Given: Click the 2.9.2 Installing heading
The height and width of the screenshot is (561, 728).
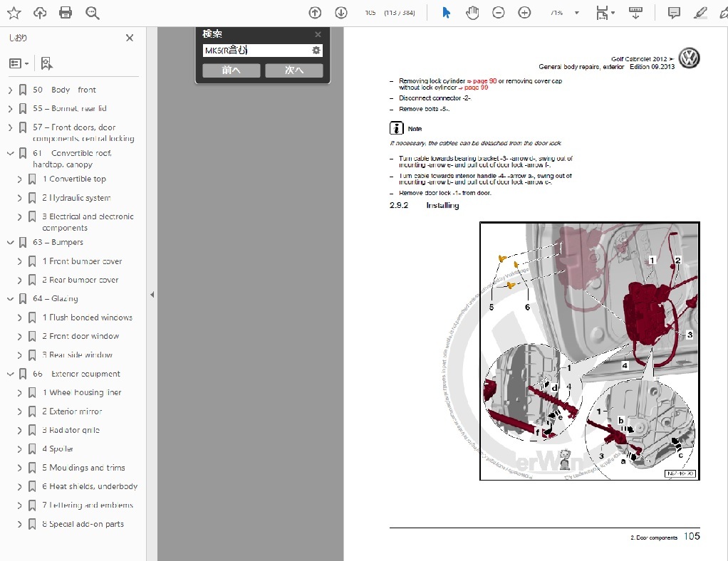Looking at the screenshot, I should (425, 205).
